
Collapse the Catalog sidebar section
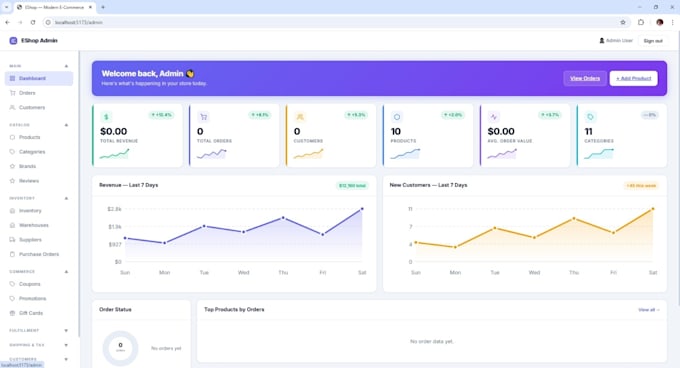(x=66, y=125)
